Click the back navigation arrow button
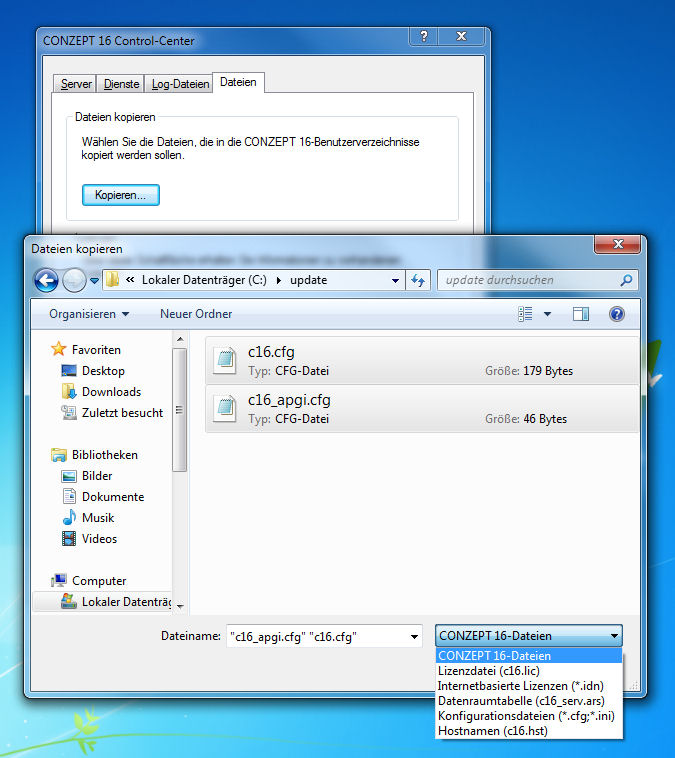Viewport: 675px width, 758px height. pyautogui.click(x=46, y=281)
